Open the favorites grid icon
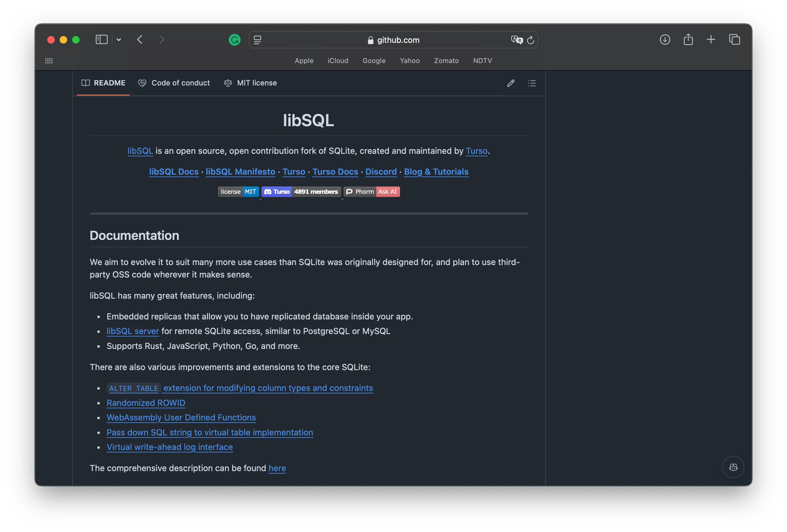This screenshot has height=532, width=787. tap(49, 61)
